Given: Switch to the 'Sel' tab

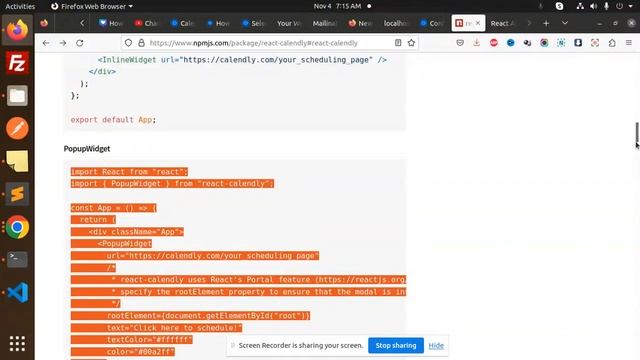Looking at the screenshot, I should [253, 23].
